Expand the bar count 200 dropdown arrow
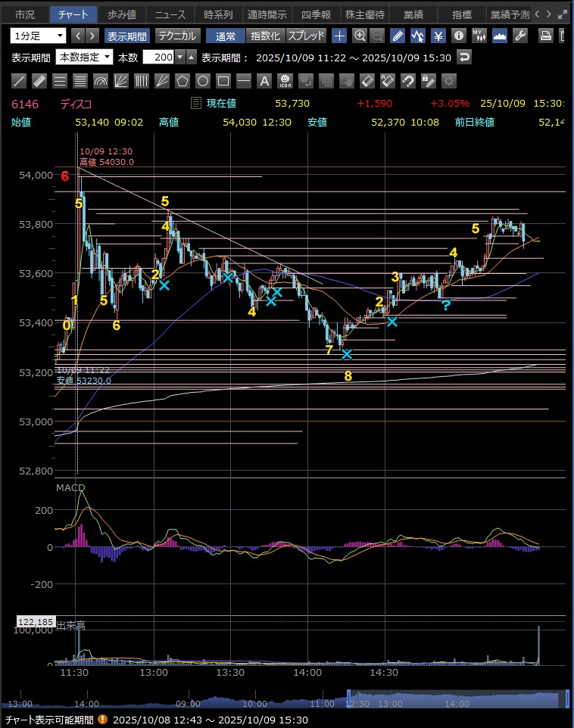Screen dimensions: 574x728 (x=179, y=58)
